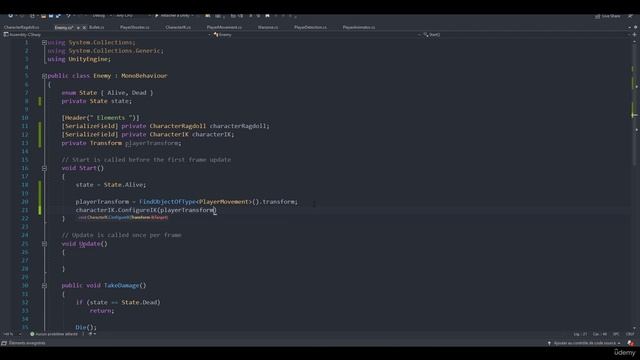Click the 'TakeDamage' method name

(x=122, y=286)
